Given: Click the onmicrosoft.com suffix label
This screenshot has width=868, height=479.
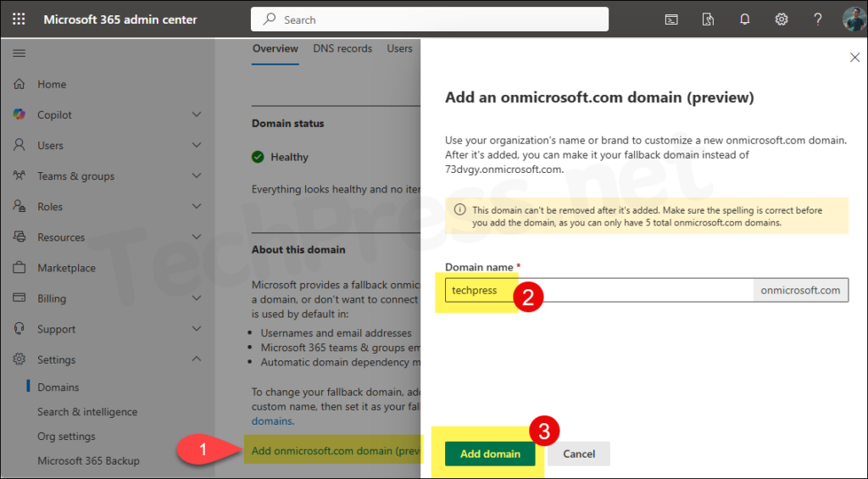Looking at the screenshot, I should click(800, 290).
